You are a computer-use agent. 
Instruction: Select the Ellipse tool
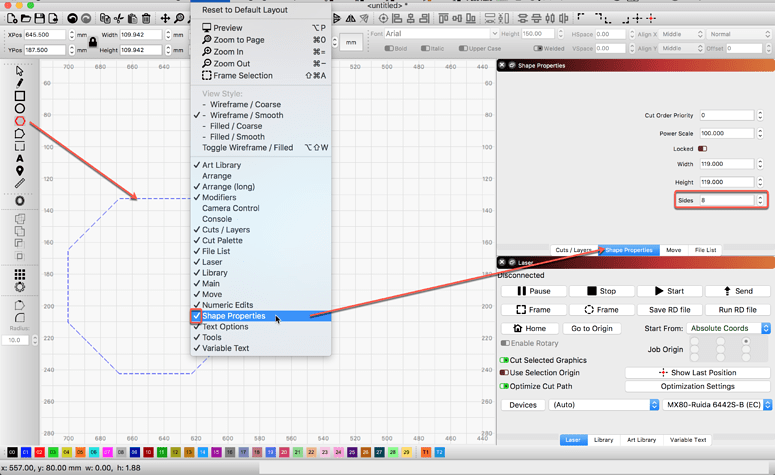click(19, 108)
